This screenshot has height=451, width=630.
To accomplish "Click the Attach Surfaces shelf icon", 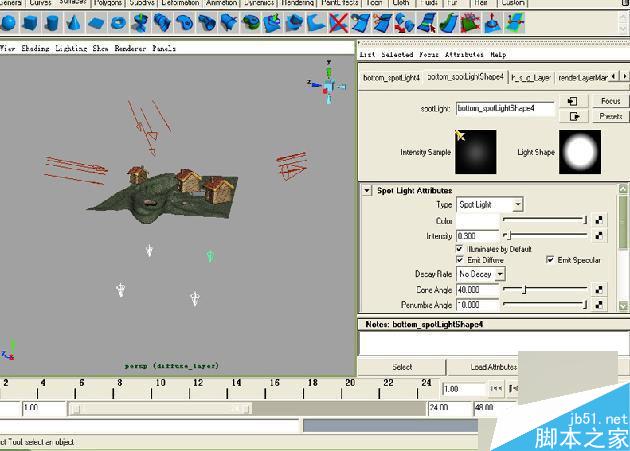I will point(360,23).
